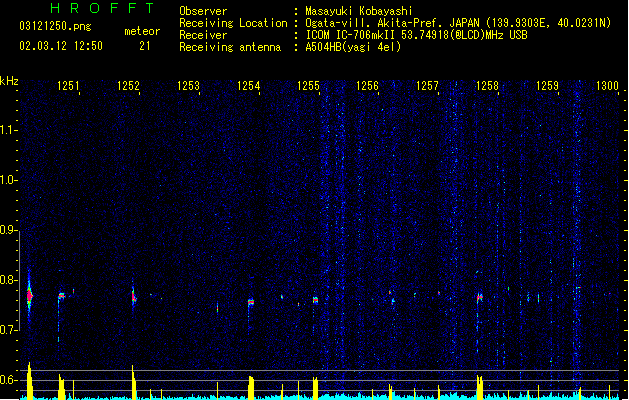
Task: Click the 1259 time marker
Action: point(547,86)
